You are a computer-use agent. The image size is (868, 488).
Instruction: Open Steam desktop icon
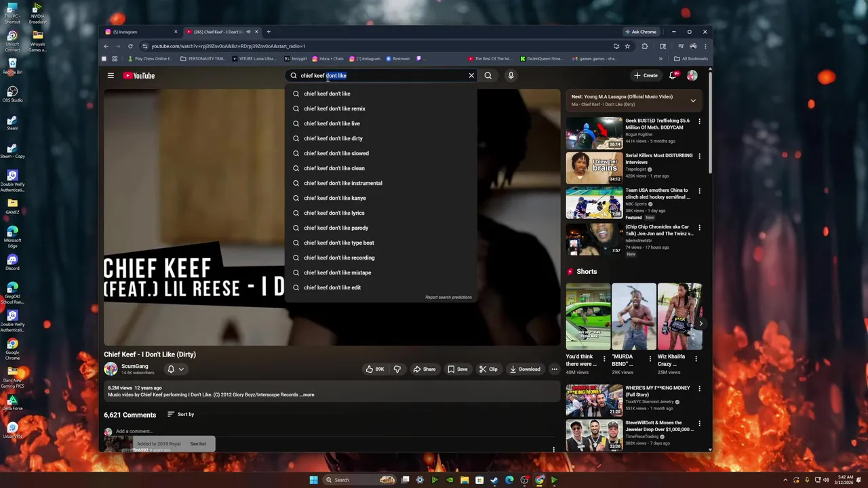pyautogui.click(x=12, y=122)
